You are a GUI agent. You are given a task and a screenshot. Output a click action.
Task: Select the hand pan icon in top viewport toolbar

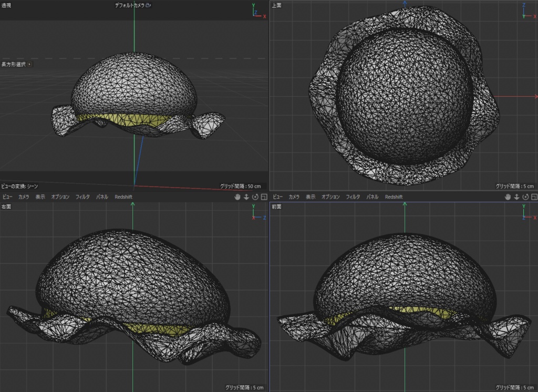pos(508,197)
